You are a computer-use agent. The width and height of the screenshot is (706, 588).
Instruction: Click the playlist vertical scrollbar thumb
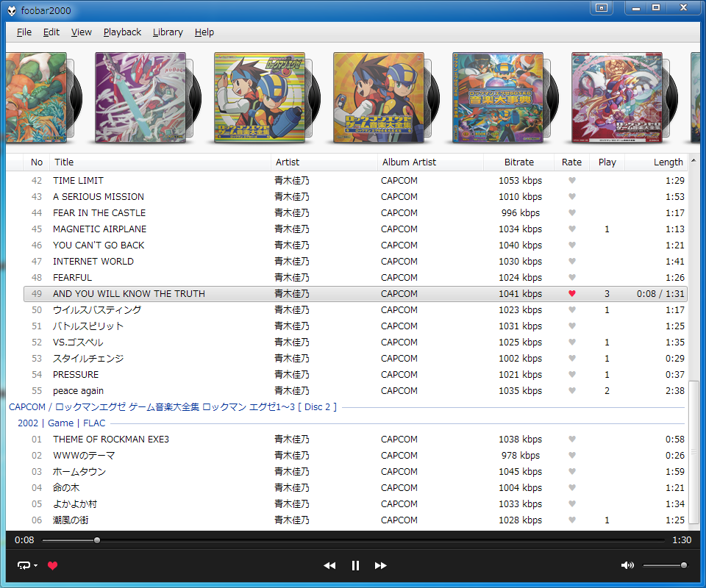click(693, 452)
